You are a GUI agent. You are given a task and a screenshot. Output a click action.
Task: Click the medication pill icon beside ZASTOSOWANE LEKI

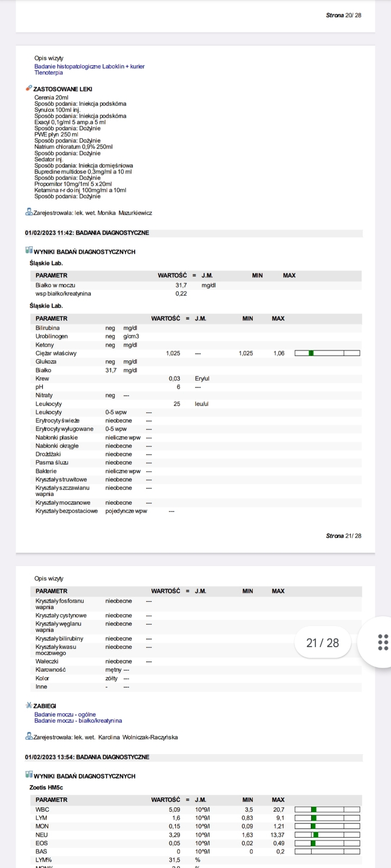[28, 88]
